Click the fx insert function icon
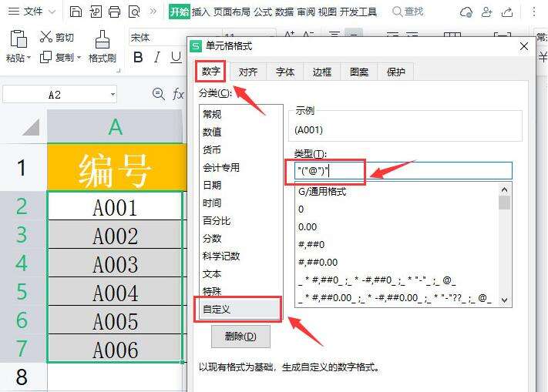 [178, 94]
